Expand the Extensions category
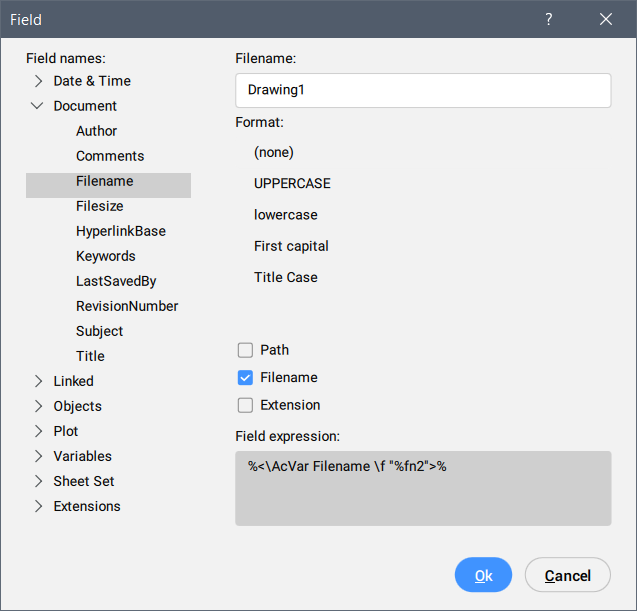Screen dimensions: 637x611 (38, 506)
